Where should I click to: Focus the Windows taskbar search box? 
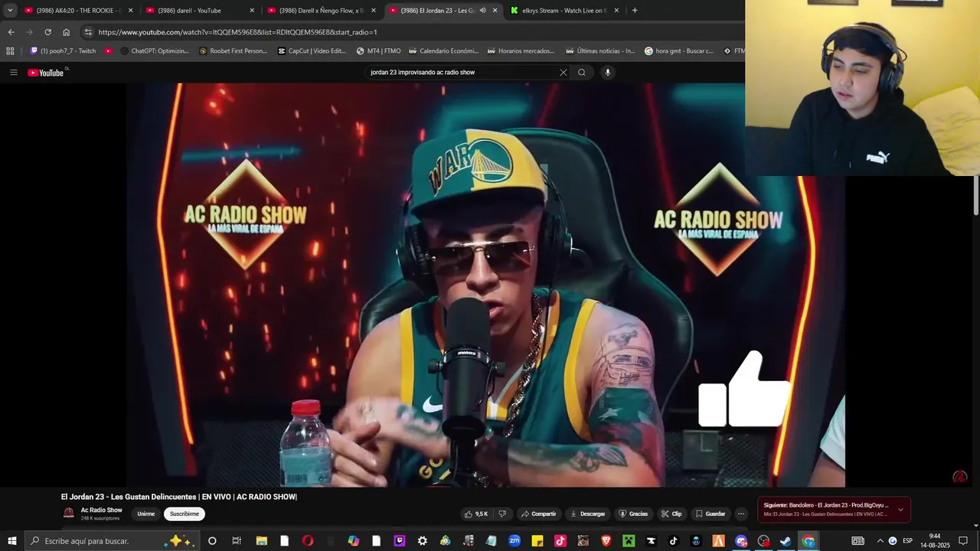(113, 541)
